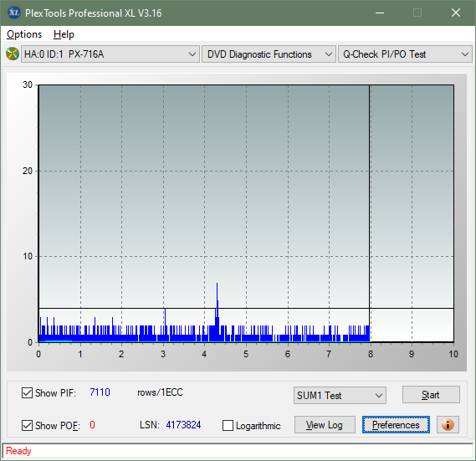Image resolution: width=476 pixels, height=461 pixels.
Task: Click the PIF count value 7110
Action: [100, 392]
